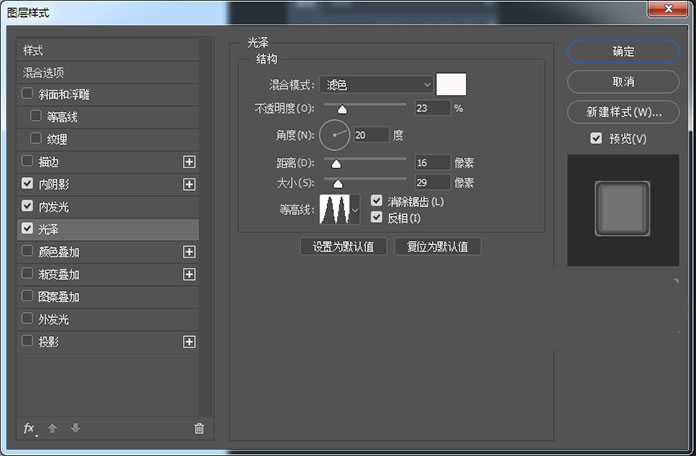
Task: Click the 角度 value field showing 20
Action: pos(371,135)
